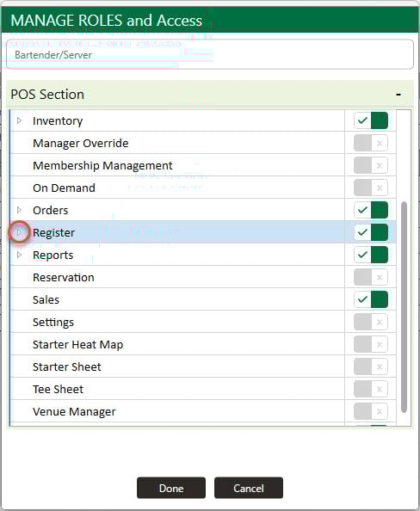
Task: Enable the On Demand toggle
Action: 371,188
